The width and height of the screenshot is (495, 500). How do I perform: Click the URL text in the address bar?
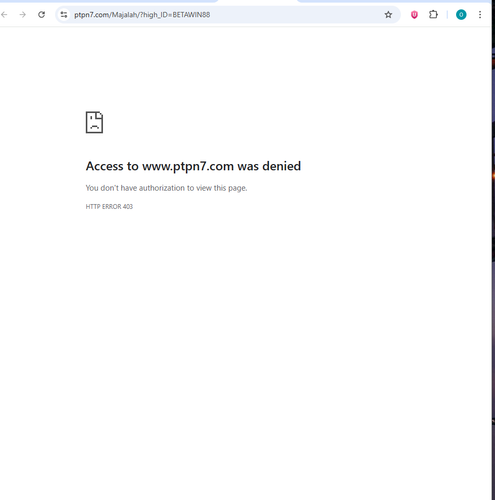(142, 15)
